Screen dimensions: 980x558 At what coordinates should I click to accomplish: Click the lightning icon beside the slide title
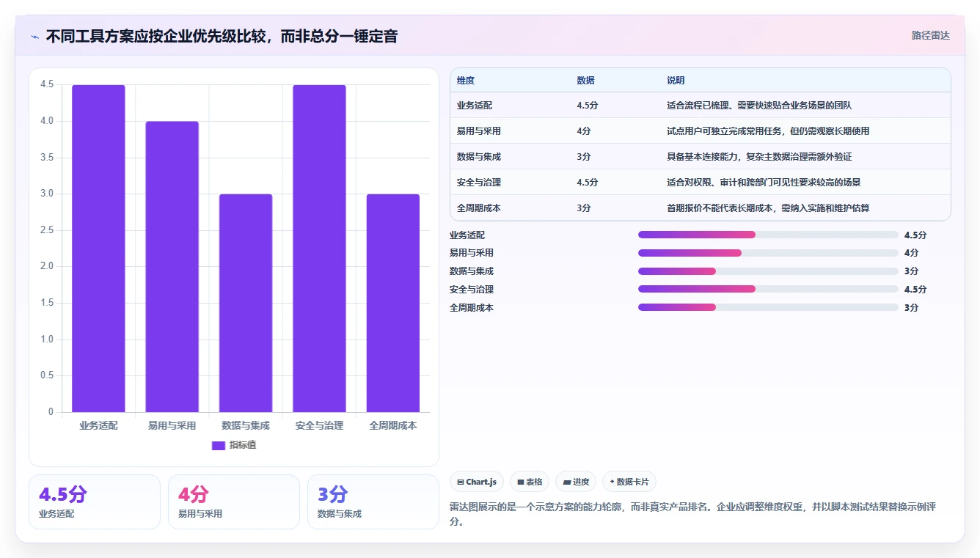tap(35, 36)
